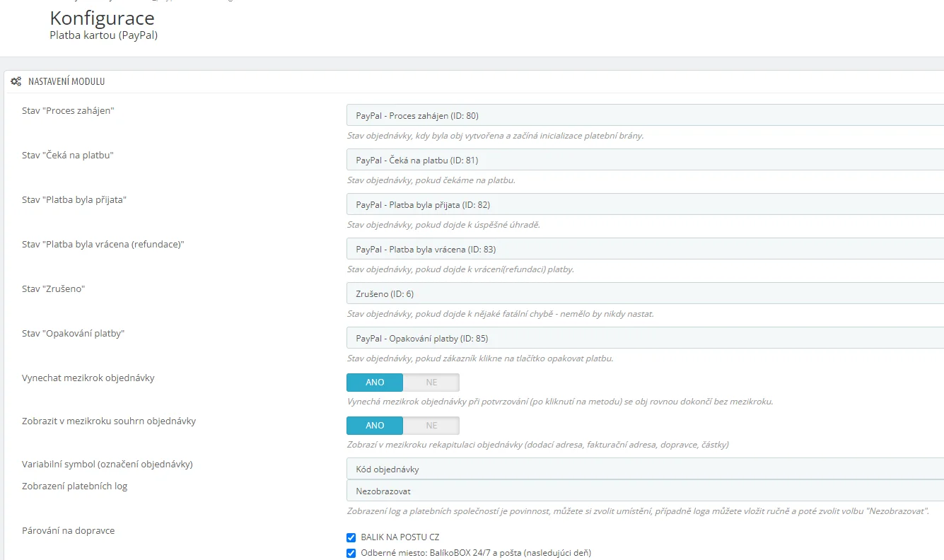Open the "Kód objednávky" dropdown

[643, 469]
